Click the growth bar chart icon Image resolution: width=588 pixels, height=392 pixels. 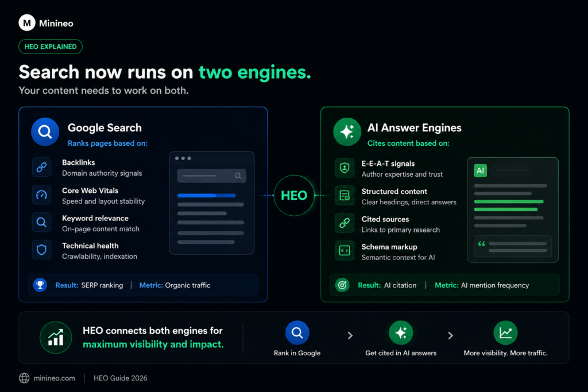[56, 337]
